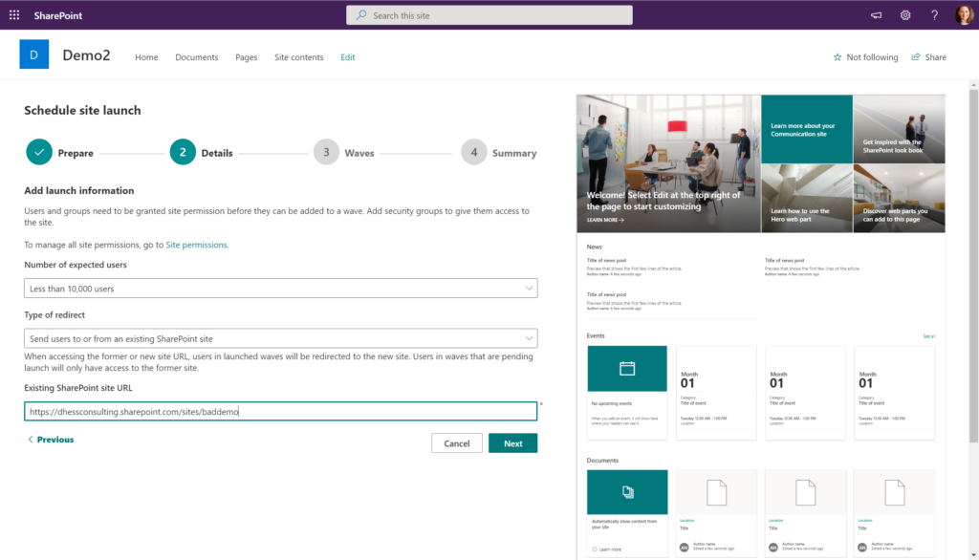
Task: Click the calendar icon in Events preview
Action: point(627,368)
